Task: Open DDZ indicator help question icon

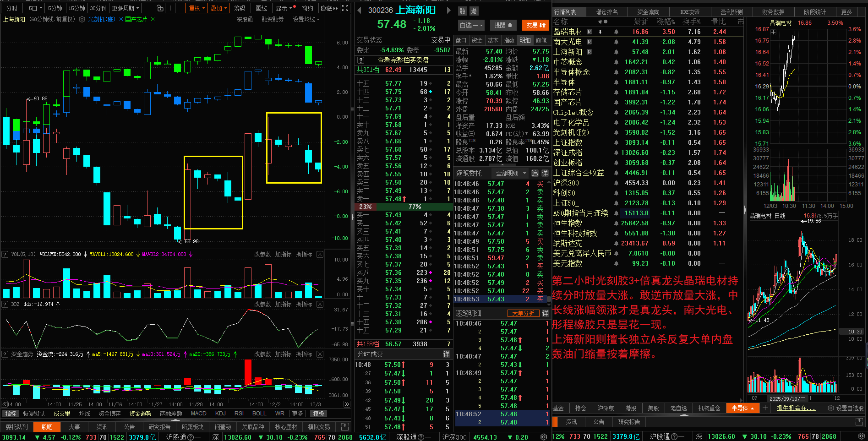Action: point(5,304)
